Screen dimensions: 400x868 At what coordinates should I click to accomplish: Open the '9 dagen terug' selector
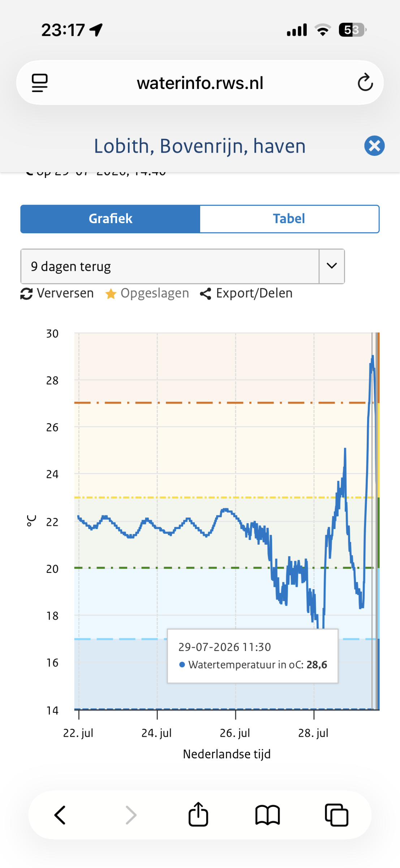(182, 266)
